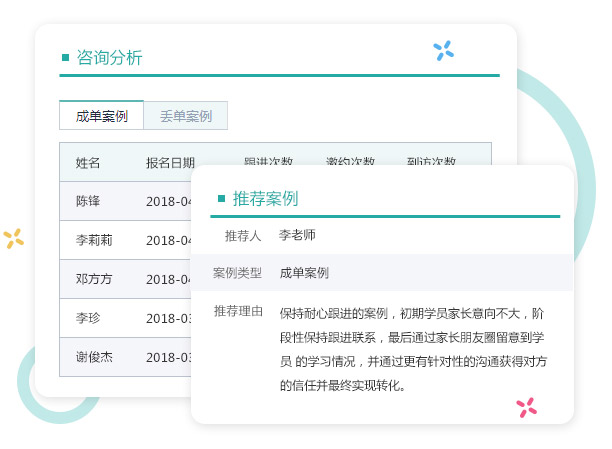Open the 丢单案例 tab
The width and height of the screenshot is (612, 449).
[x=185, y=116]
